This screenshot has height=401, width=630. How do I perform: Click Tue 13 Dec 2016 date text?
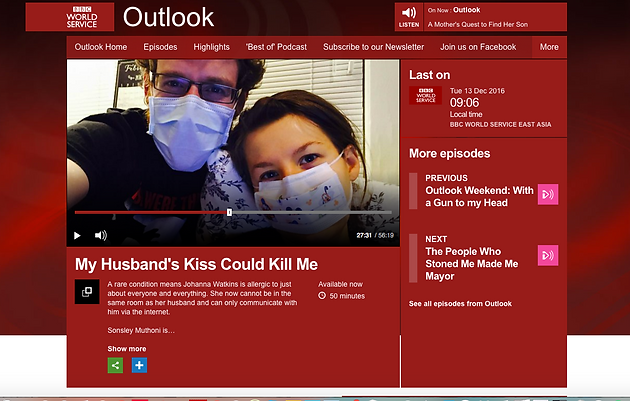[x=477, y=91]
